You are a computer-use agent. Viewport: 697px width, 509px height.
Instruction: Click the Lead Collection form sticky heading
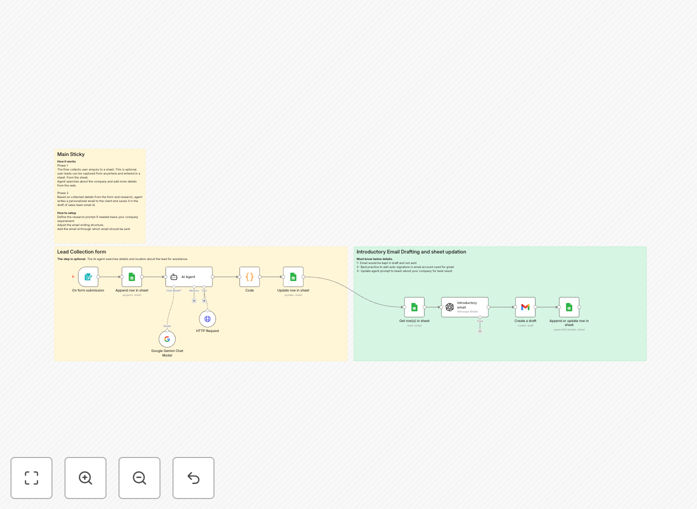[x=81, y=252]
